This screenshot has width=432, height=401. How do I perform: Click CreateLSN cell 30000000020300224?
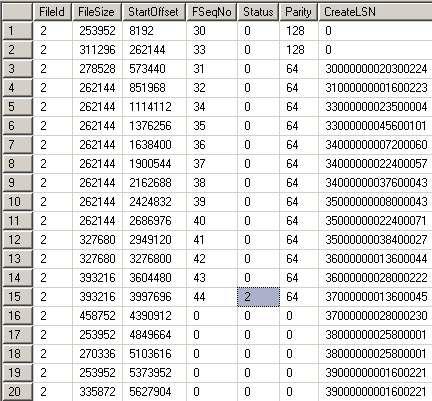375,69
